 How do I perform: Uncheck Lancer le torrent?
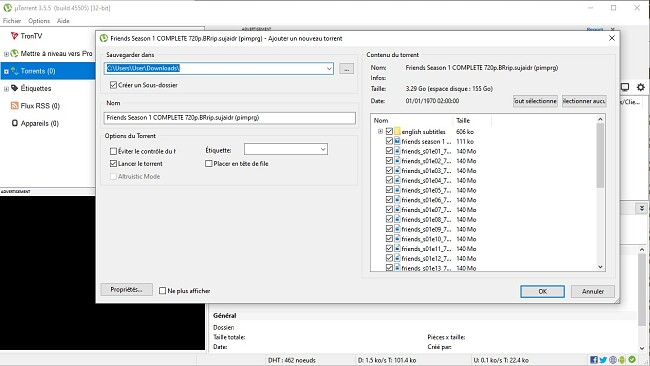click(x=113, y=164)
